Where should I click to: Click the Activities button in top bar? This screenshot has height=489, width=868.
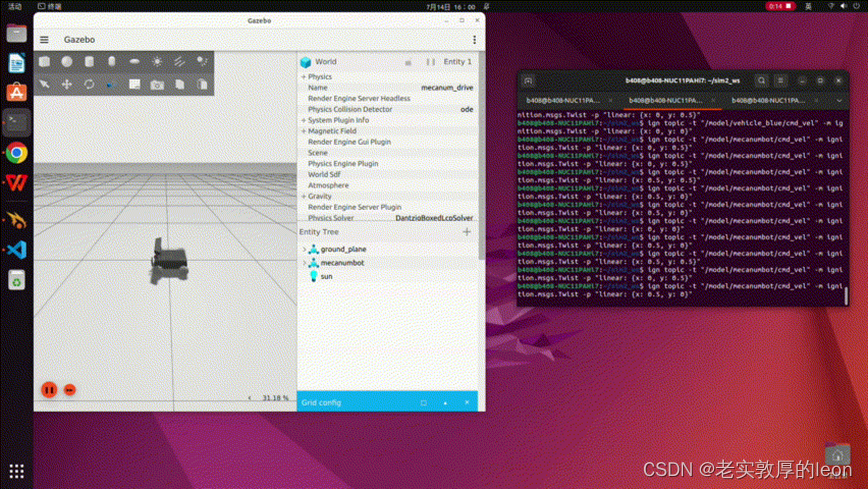click(x=14, y=7)
